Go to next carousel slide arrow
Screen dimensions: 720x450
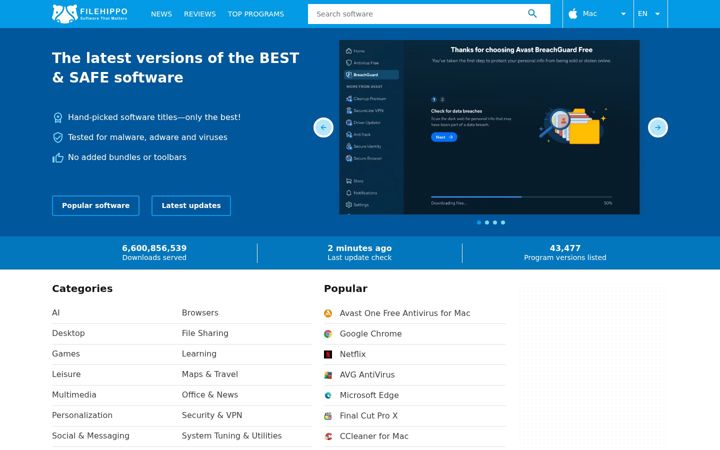(658, 127)
